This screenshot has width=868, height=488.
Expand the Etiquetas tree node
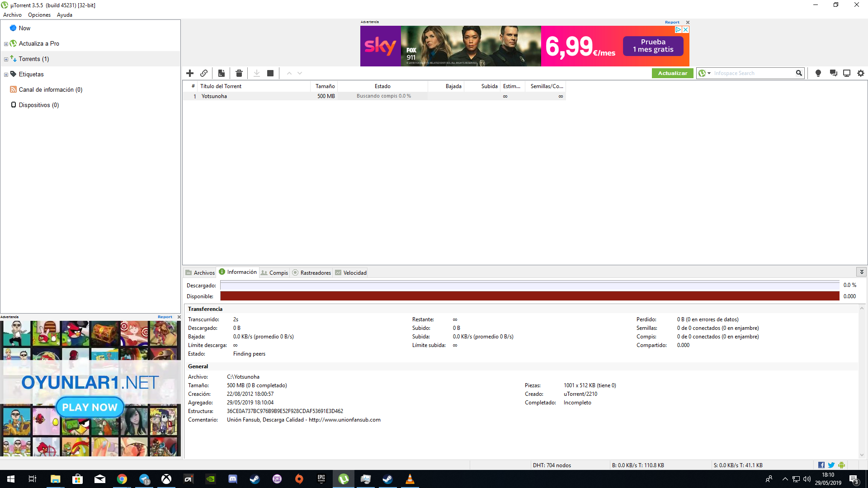coord(6,75)
